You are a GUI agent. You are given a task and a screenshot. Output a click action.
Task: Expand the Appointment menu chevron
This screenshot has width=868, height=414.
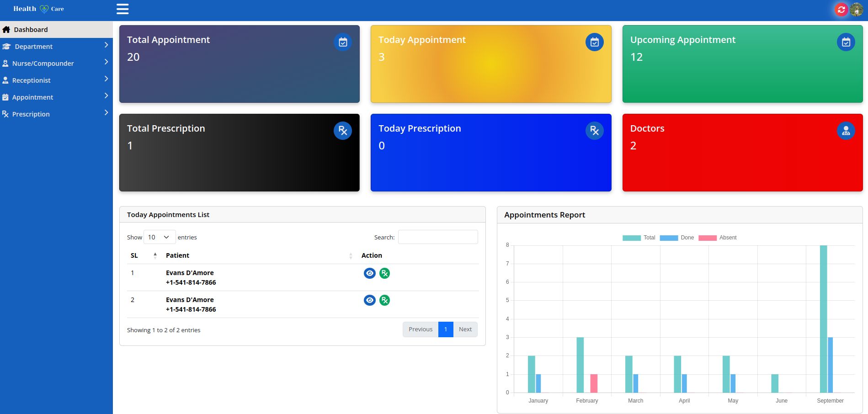106,96
